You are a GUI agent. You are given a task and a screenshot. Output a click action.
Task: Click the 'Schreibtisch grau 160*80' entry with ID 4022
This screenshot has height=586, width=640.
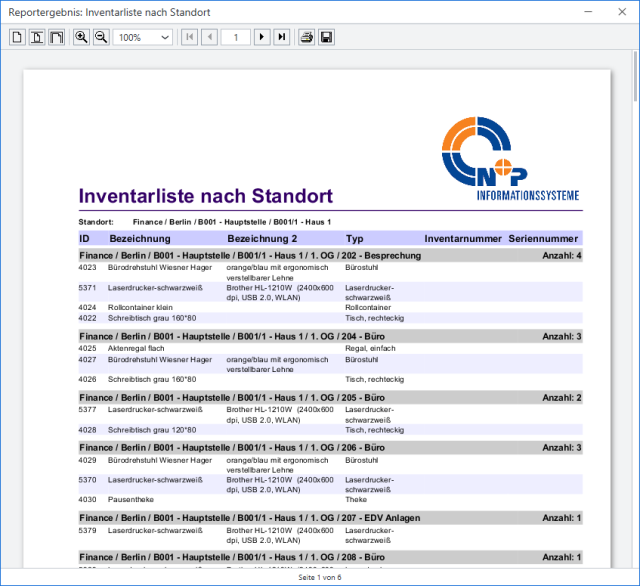(152, 318)
